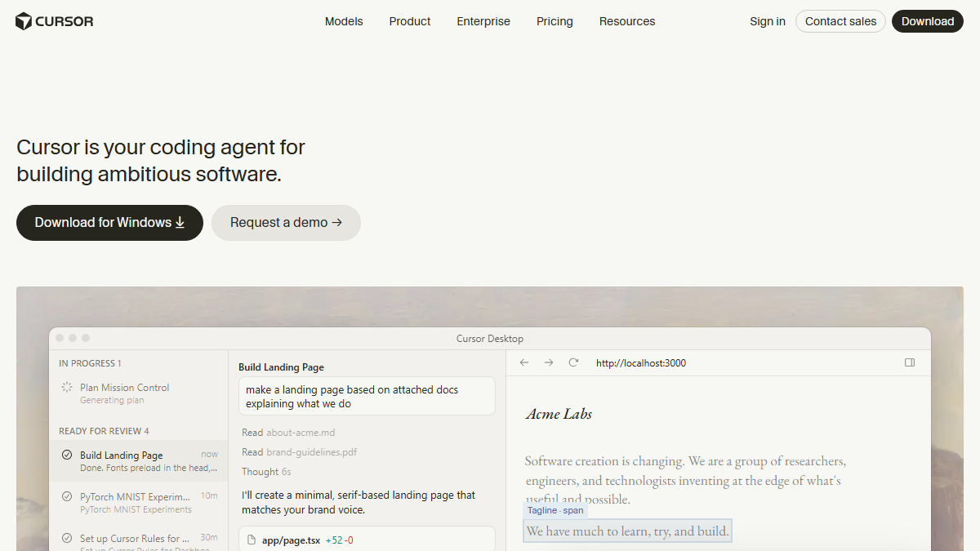Screen dimensions: 980x551
Task: Click the landing page prompt message box
Action: point(367,397)
